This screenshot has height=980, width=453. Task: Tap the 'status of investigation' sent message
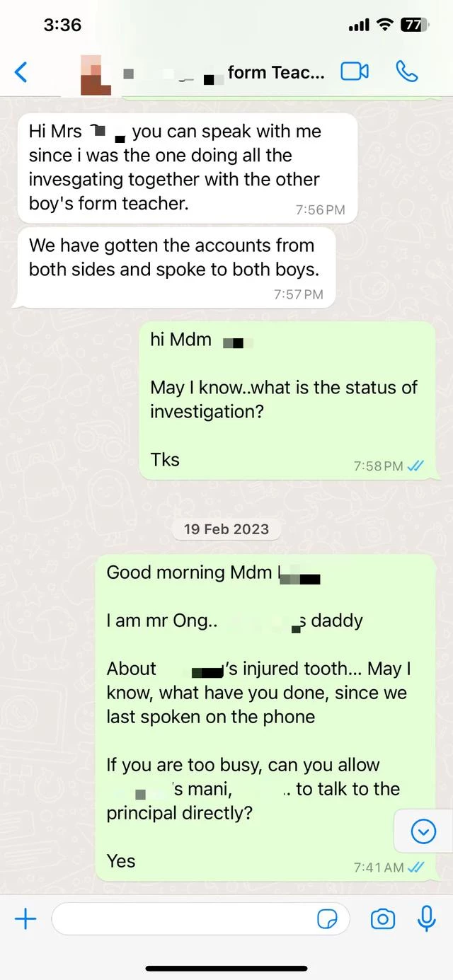(287, 400)
